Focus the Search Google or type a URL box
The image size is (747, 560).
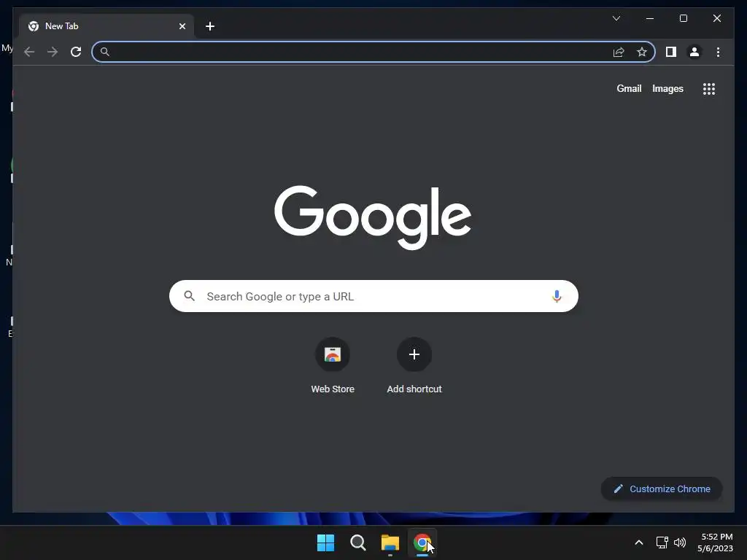pos(373,296)
